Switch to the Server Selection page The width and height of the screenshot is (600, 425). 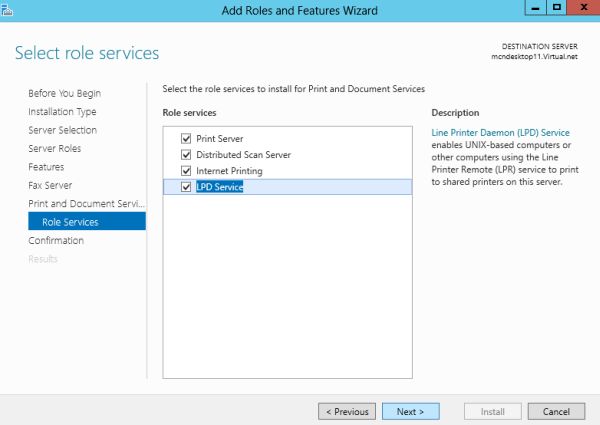pyautogui.click(x=62, y=130)
